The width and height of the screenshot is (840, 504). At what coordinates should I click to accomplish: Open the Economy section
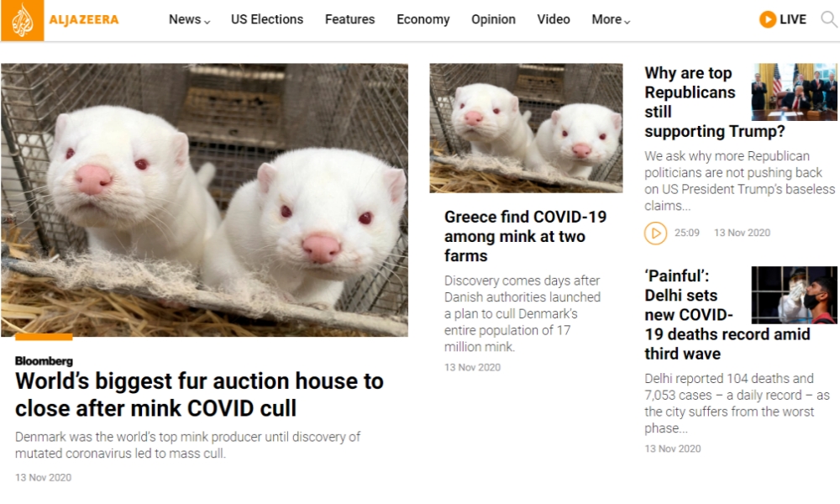423,19
